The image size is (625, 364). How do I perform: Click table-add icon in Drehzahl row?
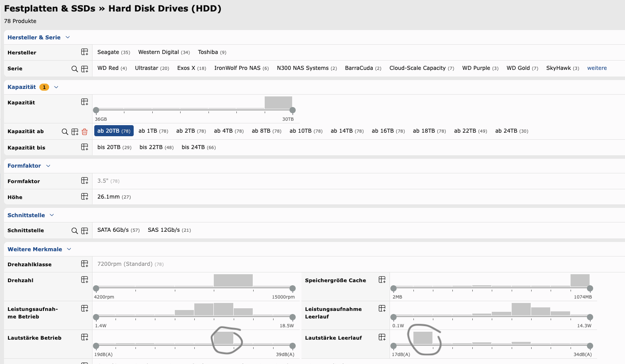tap(85, 280)
